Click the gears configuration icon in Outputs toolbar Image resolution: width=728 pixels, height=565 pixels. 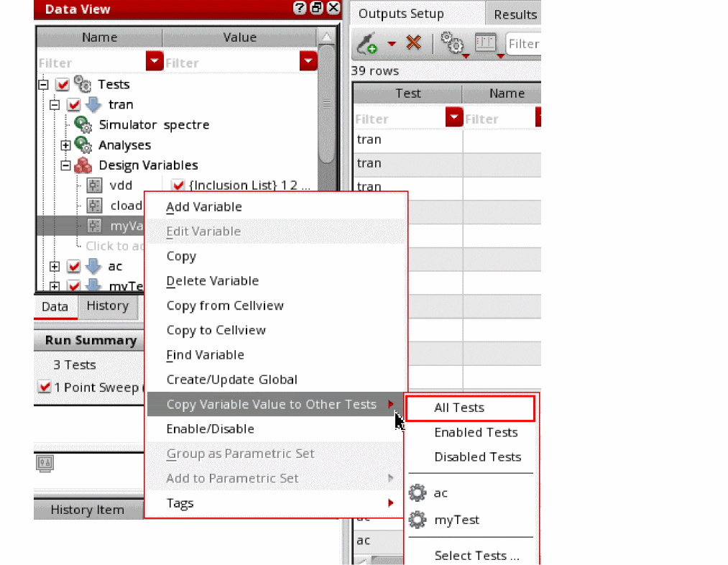(452, 42)
